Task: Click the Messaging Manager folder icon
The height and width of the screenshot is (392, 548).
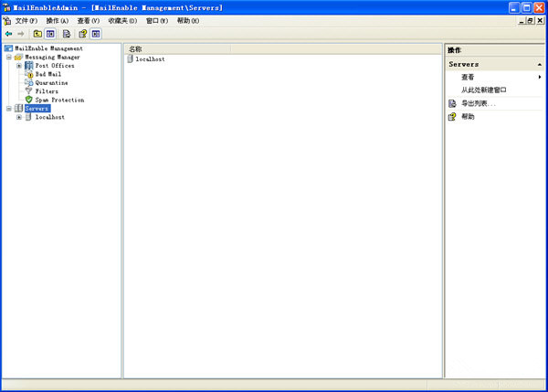Action: click(x=18, y=57)
